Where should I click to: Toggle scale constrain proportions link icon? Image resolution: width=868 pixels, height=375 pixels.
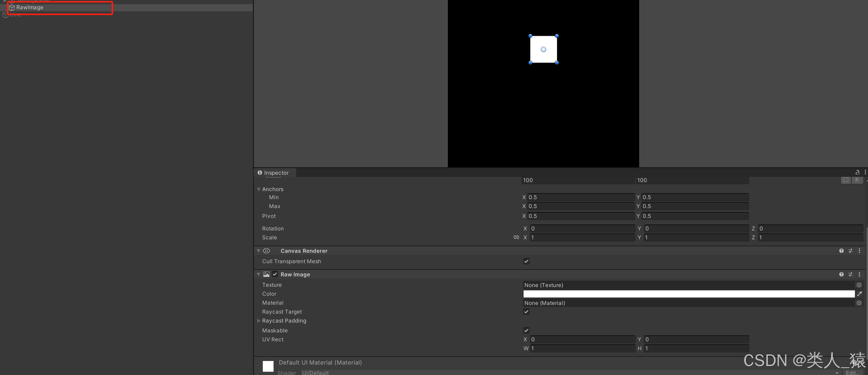(516, 237)
